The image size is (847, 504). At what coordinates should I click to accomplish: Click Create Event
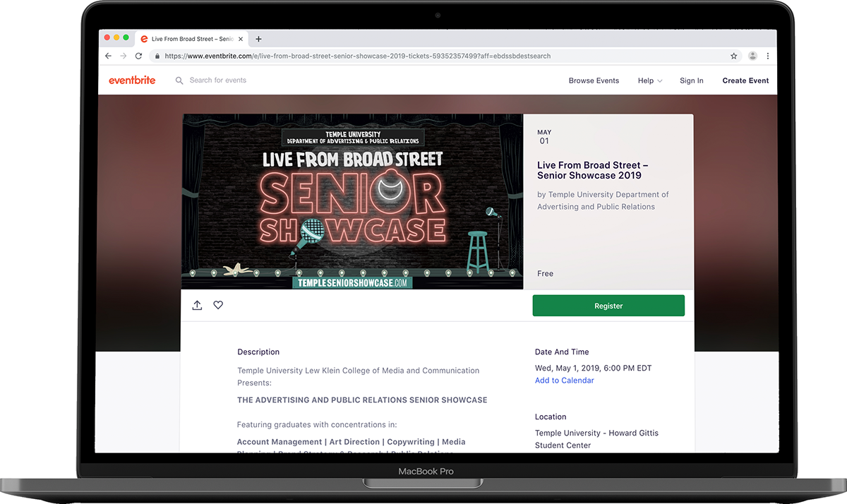point(745,80)
